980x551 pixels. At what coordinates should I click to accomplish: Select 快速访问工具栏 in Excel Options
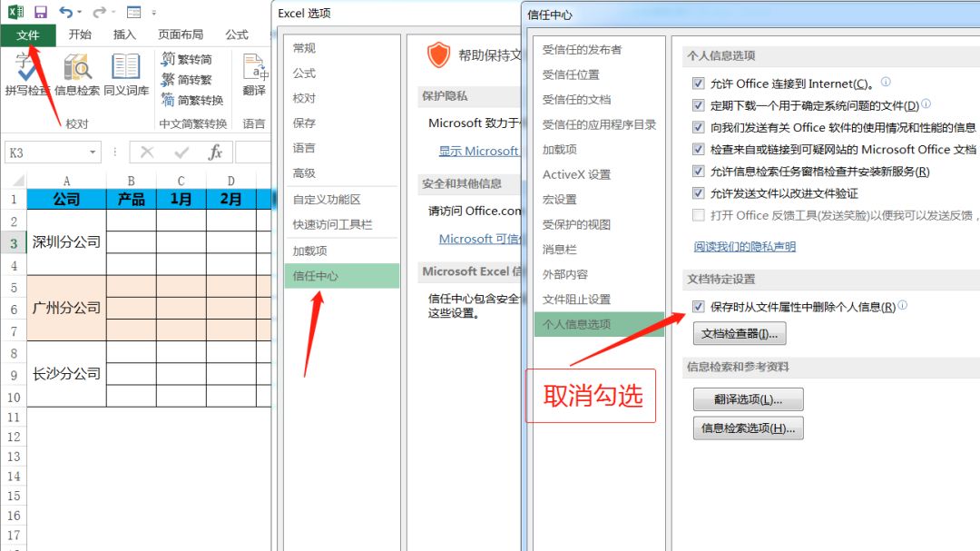(x=341, y=224)
